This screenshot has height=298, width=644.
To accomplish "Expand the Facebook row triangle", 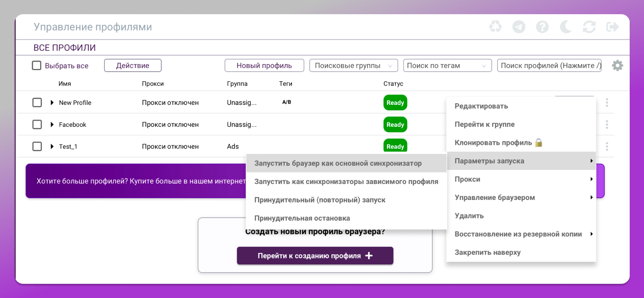I will click(52, 124).
